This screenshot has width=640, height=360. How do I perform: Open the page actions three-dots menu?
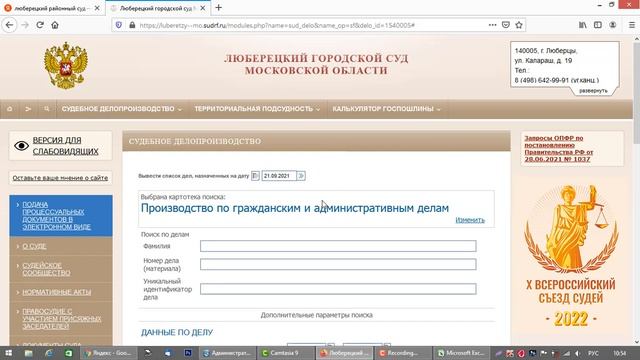point(493,25)
